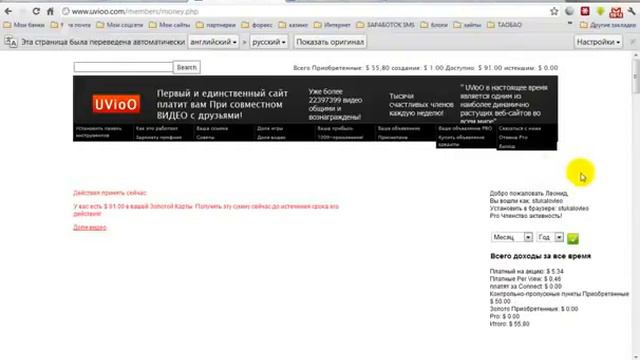Click the browser address bar
Viewport: 640px width, 360px height.
pyautogui.click(x=302, y=11)
